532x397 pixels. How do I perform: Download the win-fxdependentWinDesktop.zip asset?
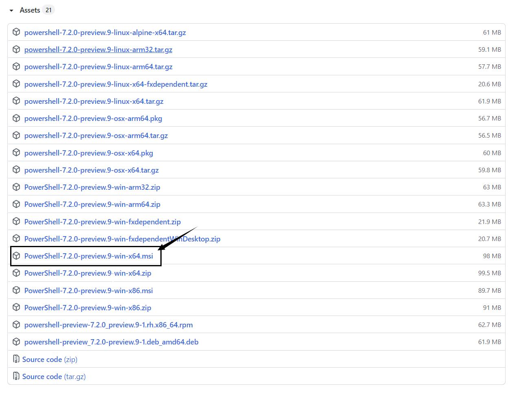(122, 239)
